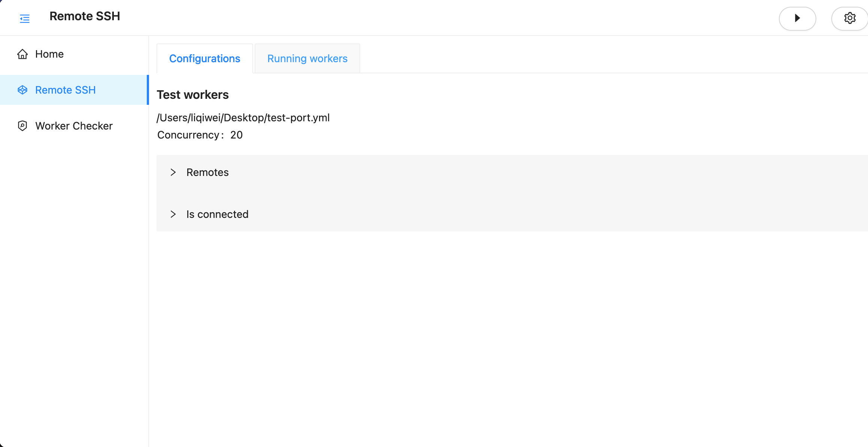Click the test-port.yml file path
The width and height of the screenshot is (868, 447).
pyautogui.click(x=243, y=118)
